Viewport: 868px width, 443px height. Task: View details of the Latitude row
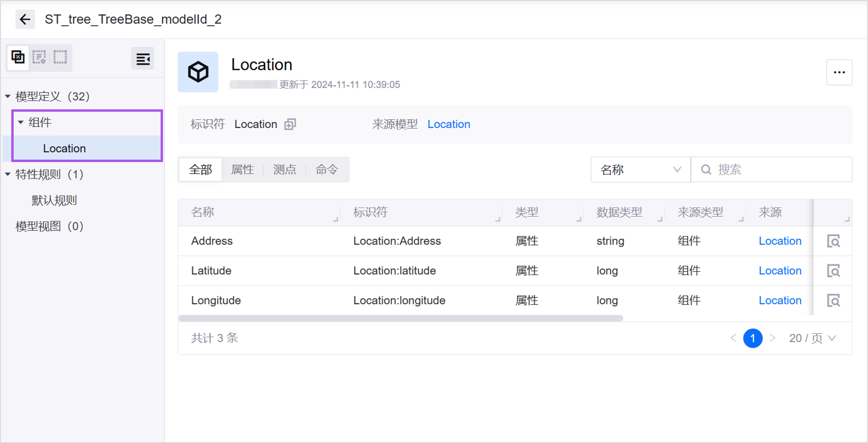pos(833,271)
